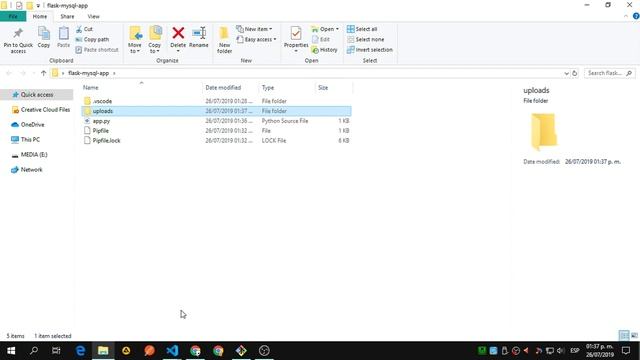Open Visual Studio Code from taskbar
Image resolution: width=640 pixels, height=360 pixels.
tap(172, 351)
